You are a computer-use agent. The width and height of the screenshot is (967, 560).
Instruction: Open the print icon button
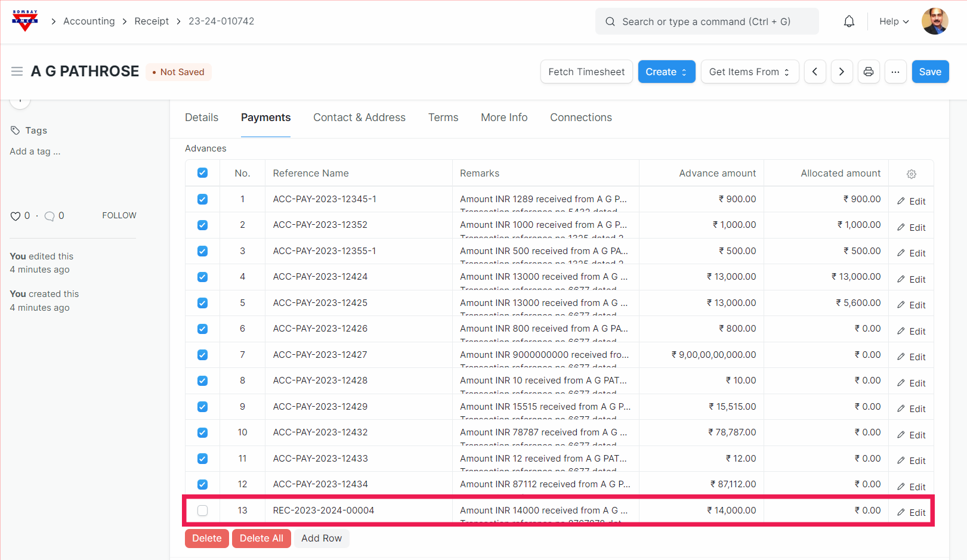pyautogui.click(x=869, y=72)
